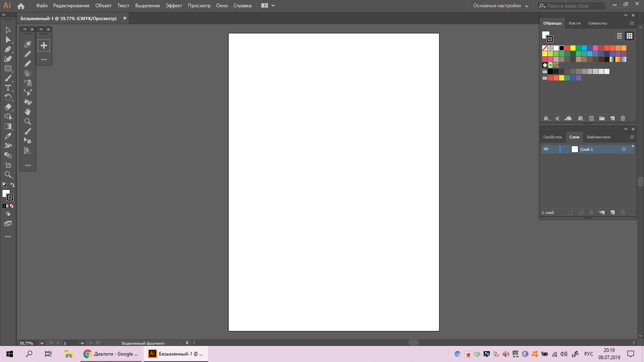Switch to the Символы tab
Viewport: 644px width, 362px height.
click(x=597, y=23)
